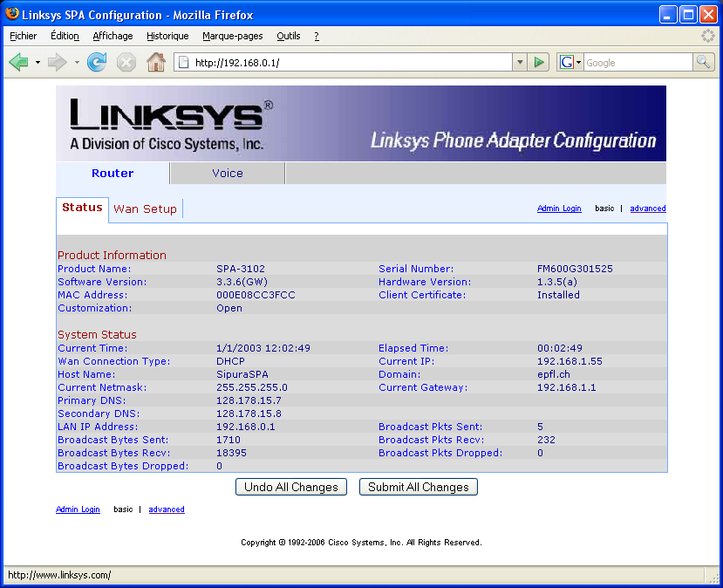723x588 pixels.
Task: Click Submit All Changes button
Action: [x=418, y=487]
